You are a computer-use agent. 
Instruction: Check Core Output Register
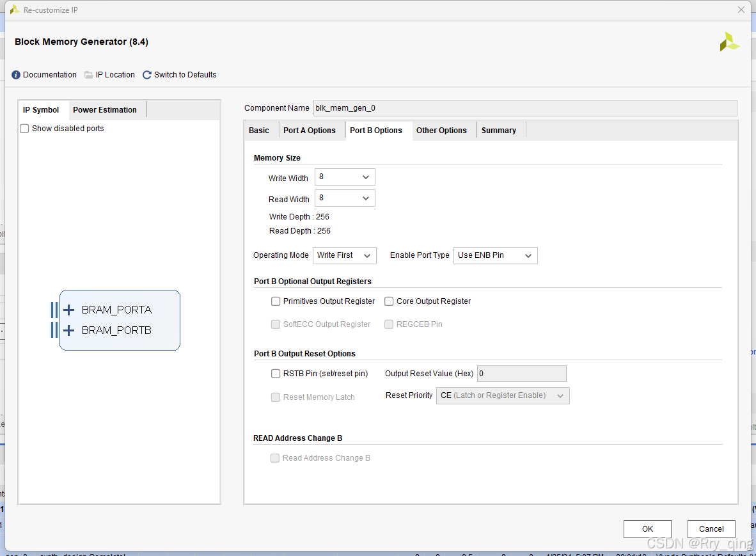389,301
